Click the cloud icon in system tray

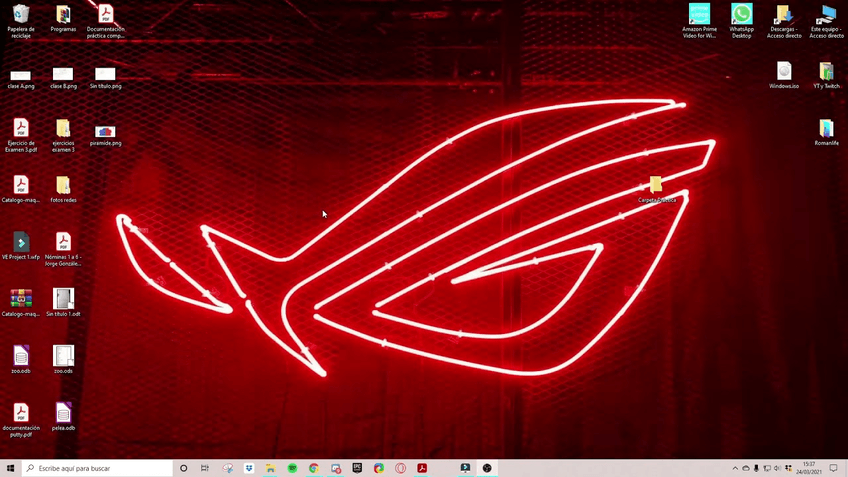pos(746,468)
